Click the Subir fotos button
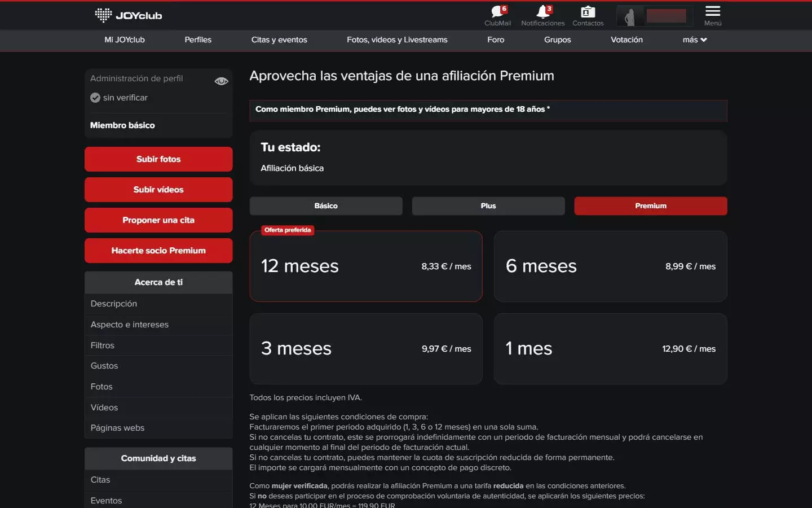 pos(158,159)
